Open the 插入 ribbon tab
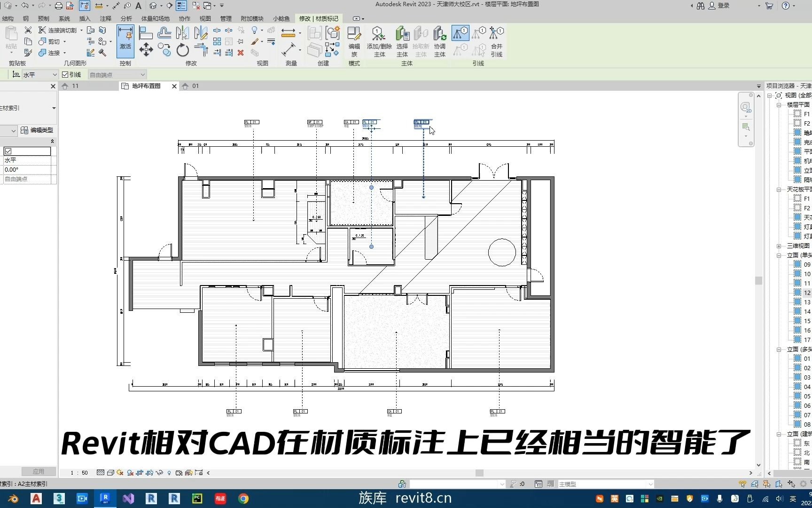The width and height of the screenshot is (812, 508). pos(85,19)
